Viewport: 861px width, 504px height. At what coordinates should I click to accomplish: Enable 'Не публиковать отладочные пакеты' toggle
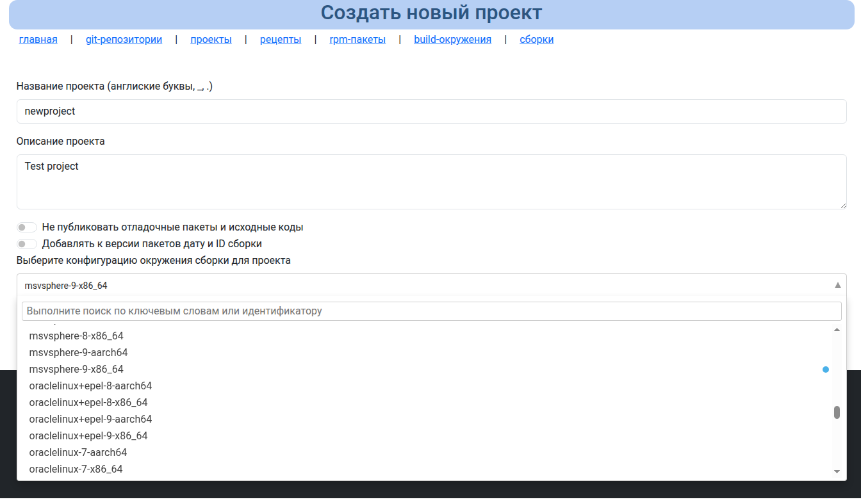point(27,227)
